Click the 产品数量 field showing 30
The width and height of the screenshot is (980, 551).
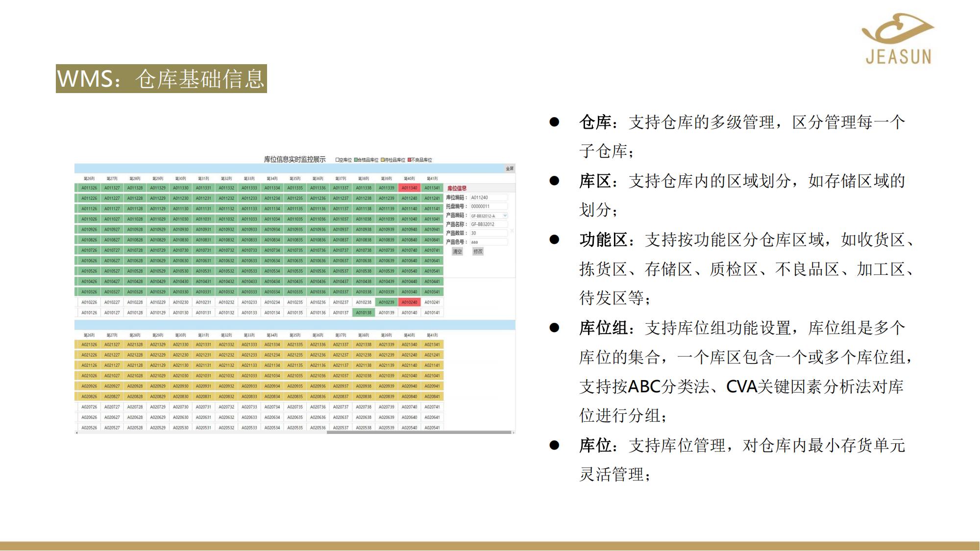click(489, 233)
